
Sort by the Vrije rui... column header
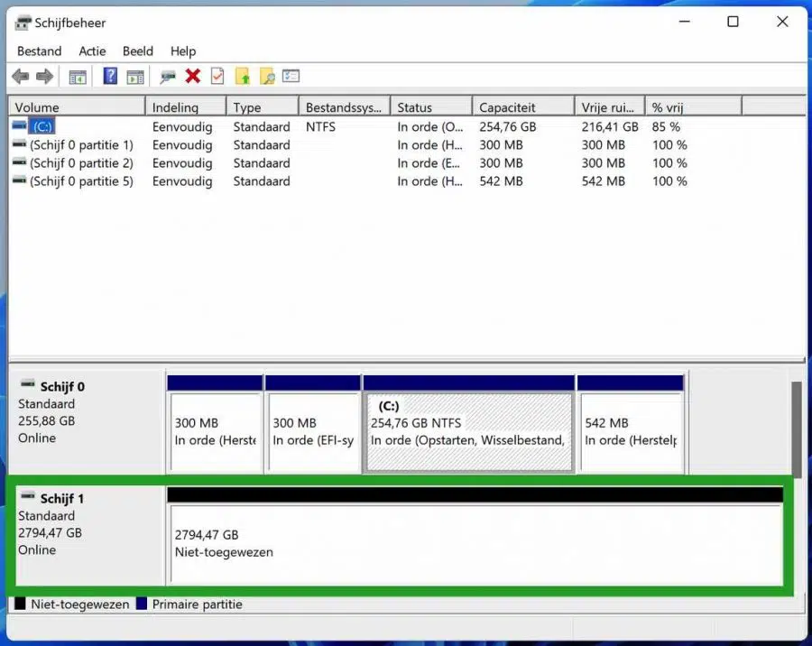pyautogui.click(x=610, y=107)
